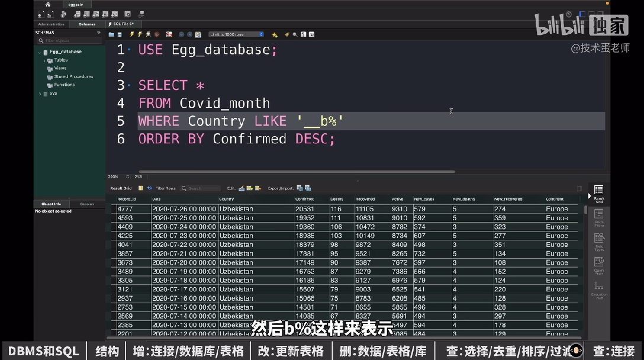
Task: Refresh the result grid
Action: 149,188
